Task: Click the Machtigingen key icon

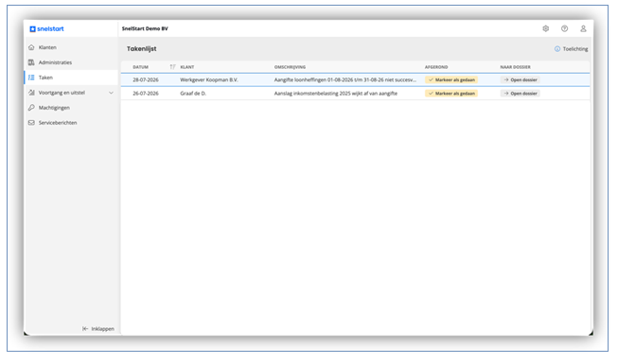Action: 31,108
